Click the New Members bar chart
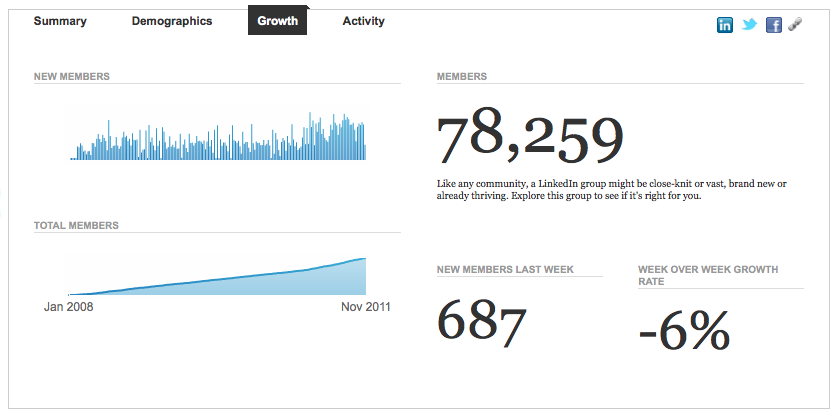Image resolution: width=836 pixels, height=418 pixels. pyautogui.click(x=218, y=137)
